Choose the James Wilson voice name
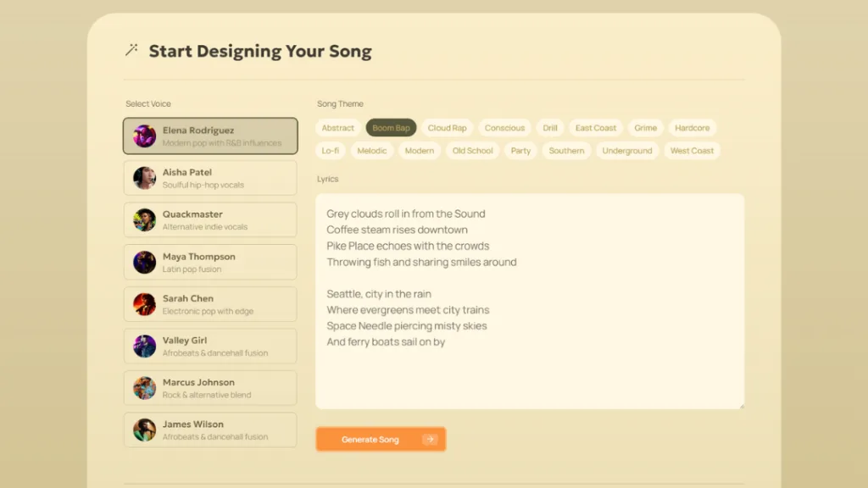The width and height of the screenshot is (868, 488). (x=192, y=424)
